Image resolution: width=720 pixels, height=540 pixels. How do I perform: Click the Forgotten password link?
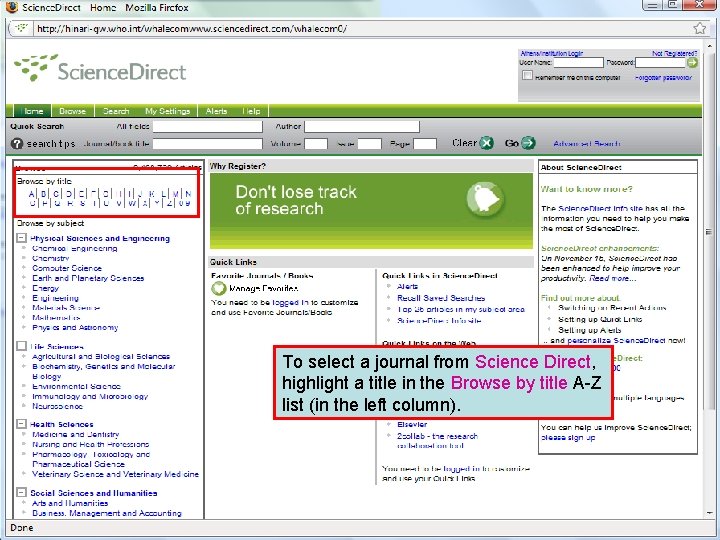tap(664, 78)
